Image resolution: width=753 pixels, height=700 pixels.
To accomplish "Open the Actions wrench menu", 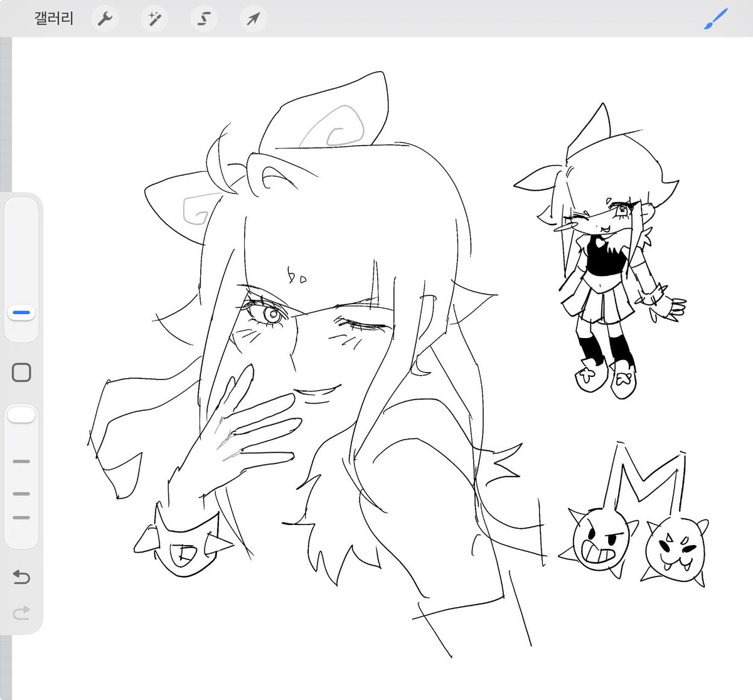I will [x=105, y=19].
